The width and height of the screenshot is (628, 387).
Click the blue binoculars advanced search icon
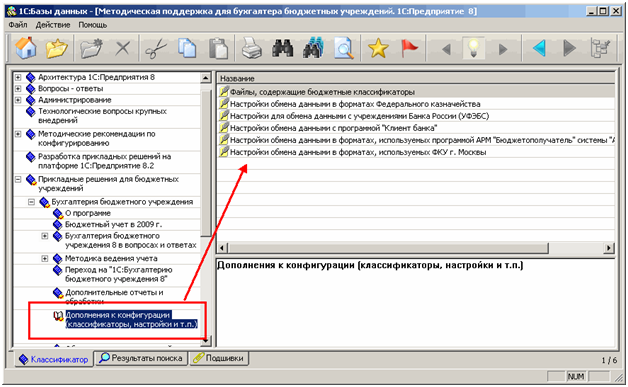[313, 48]
